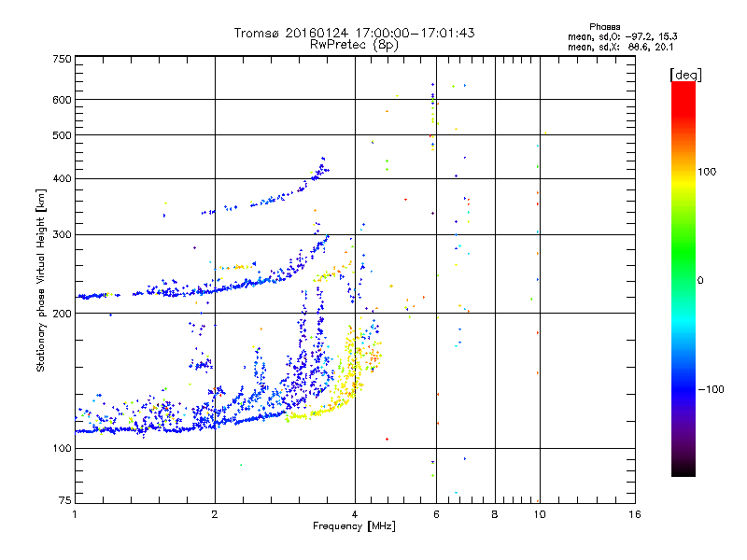Click the 'Frequency [MHz]' axis label
The image size is (747, 560).
click(354, 526)
